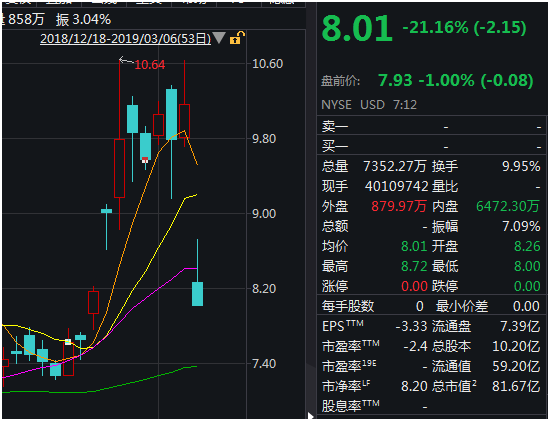
Task: Click 外盘 value 879.97万
Action: (399, 206)
